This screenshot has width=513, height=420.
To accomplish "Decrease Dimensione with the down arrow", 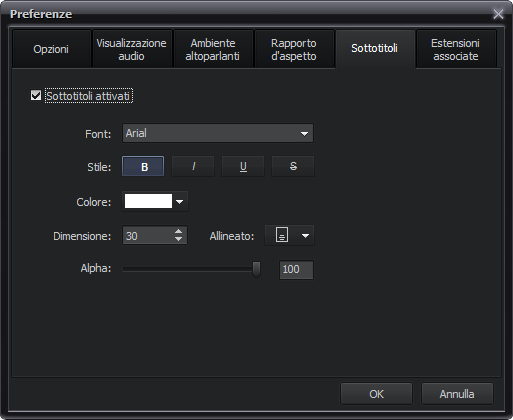I will tap(179, 239).
